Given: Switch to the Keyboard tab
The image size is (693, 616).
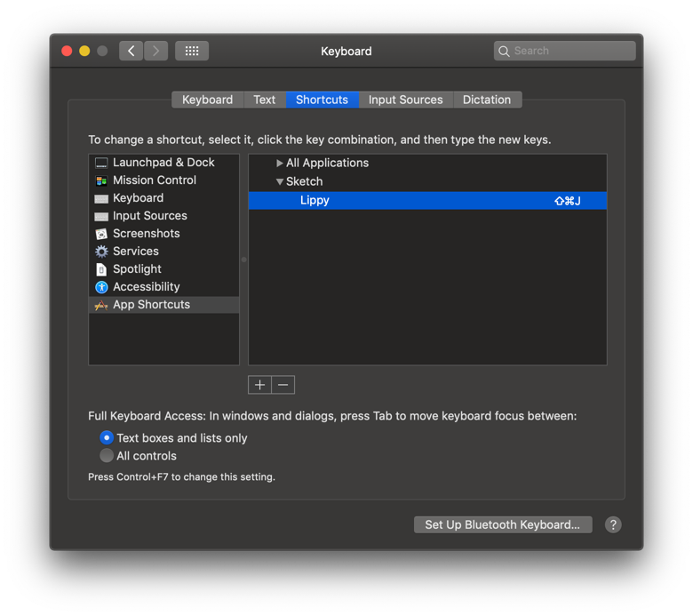Looking at the screenshot, I should tap(207, 100).
